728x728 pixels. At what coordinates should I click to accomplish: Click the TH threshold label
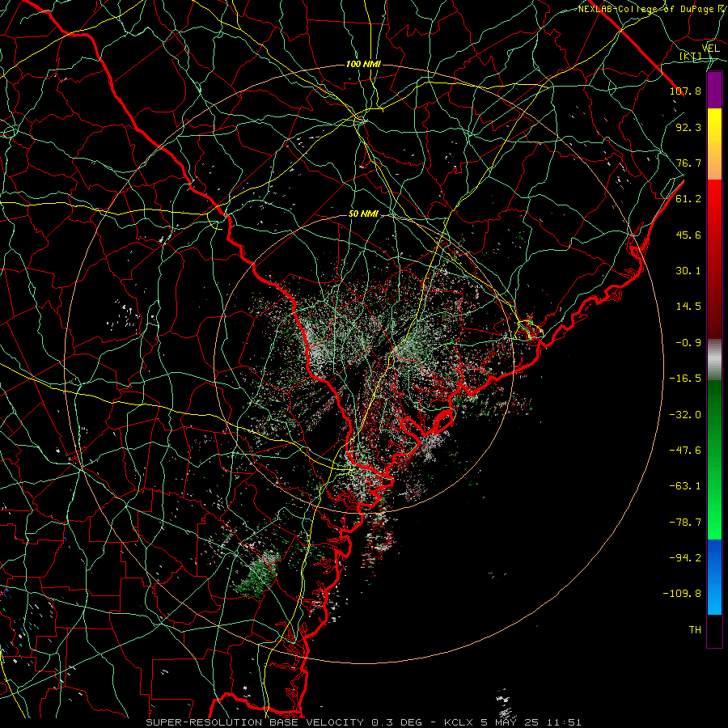[x=695, y=630]
